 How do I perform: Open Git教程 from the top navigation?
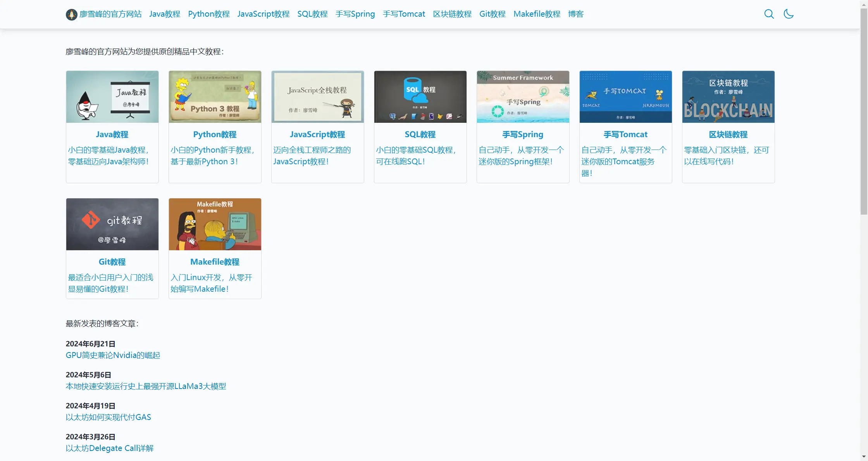(x=492, y=14)
